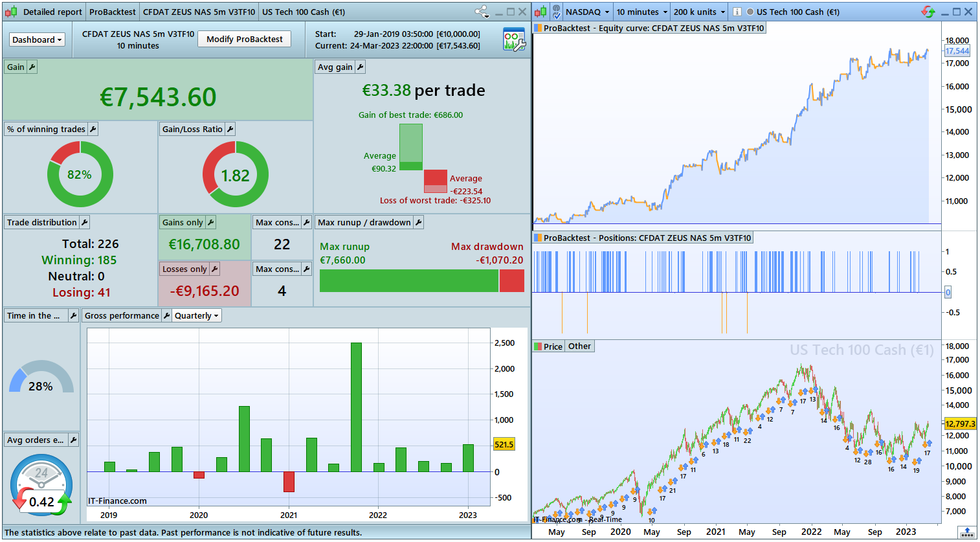Select the ProBacktest tab in title bar
The width and height of the screenshot is (980, 542).
click(x=113, y=12)
